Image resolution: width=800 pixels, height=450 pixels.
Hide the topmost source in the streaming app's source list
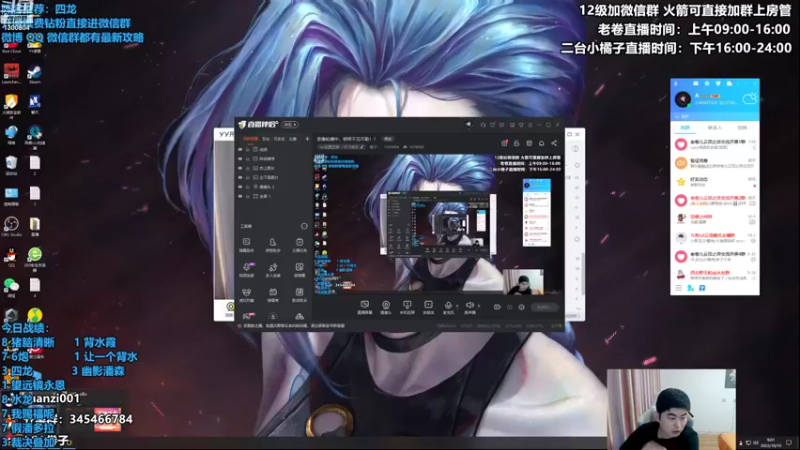pos(240,149)
